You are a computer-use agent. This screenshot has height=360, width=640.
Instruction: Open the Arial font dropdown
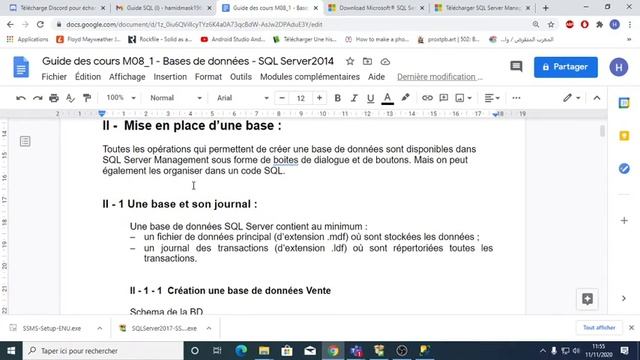(x=242, y=98)
